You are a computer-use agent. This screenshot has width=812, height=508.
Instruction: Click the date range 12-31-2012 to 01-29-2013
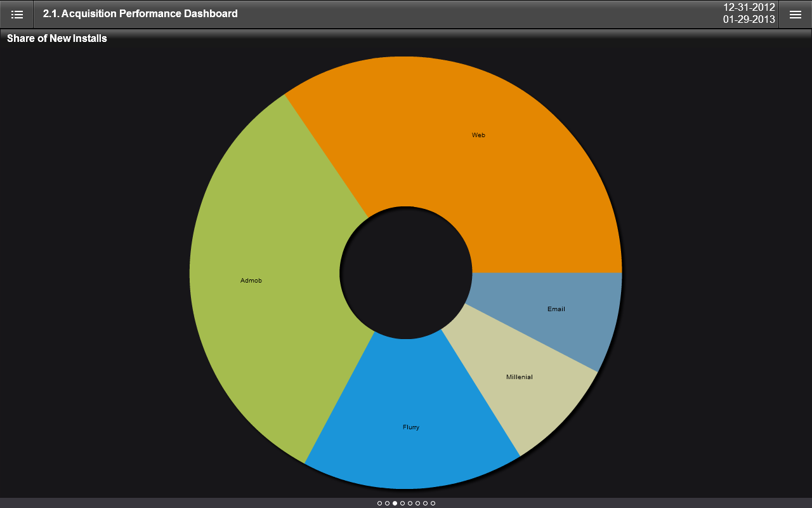click(749, 13)
